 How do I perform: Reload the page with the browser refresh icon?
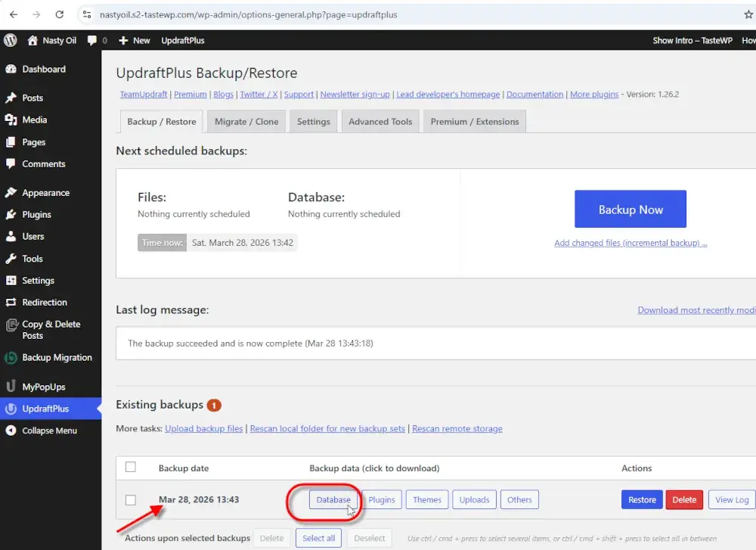coord(60,14)
